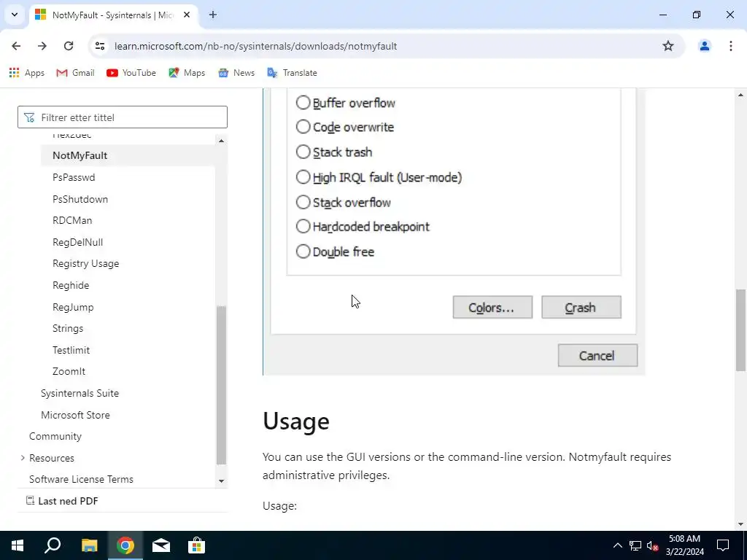Open a new tab with plus icon
This screenshot has width=747, height=560.
(213, 15)
